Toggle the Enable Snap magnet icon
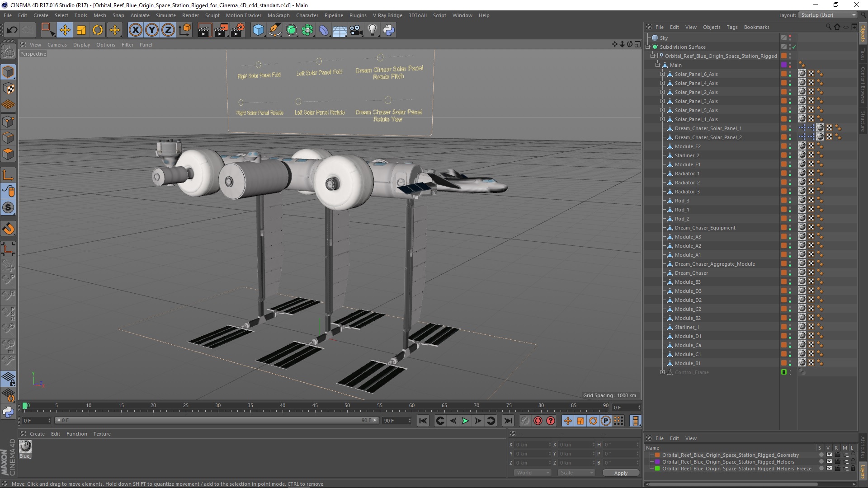Viewport: 868px width, 488px height. pos(8,229)
